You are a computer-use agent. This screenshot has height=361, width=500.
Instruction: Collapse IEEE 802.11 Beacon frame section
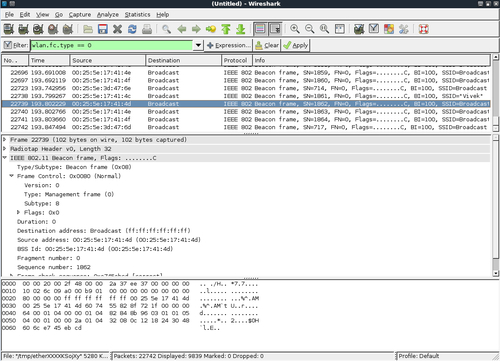pos(5,158)
